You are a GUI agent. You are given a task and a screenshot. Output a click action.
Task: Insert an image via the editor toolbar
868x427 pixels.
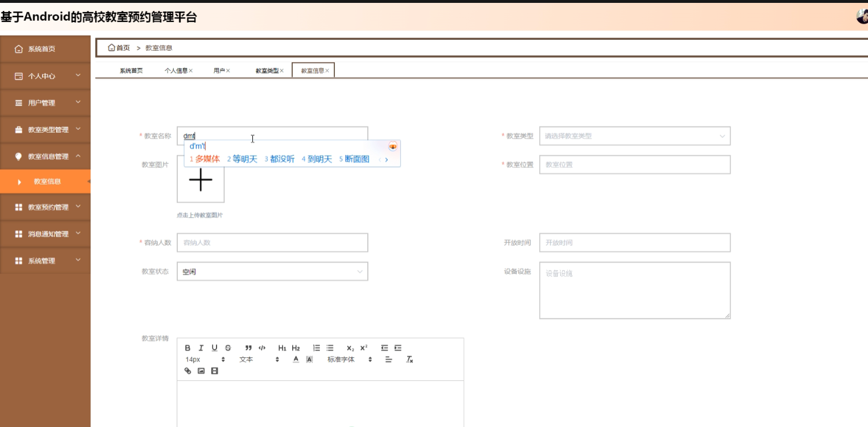(201, 371)
